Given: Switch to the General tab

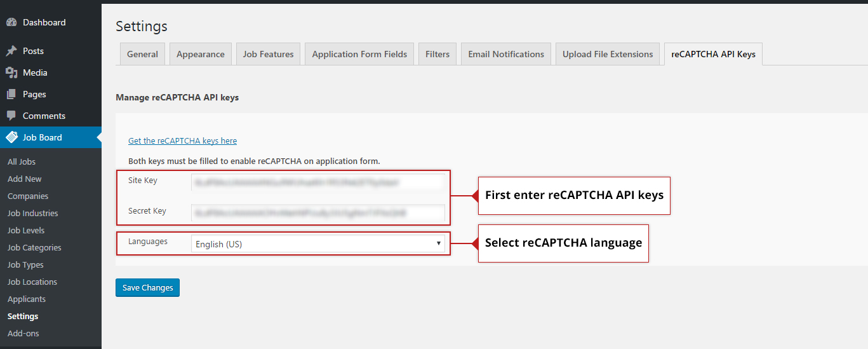Looking at the screenshot, I should [x=142, y=54].
